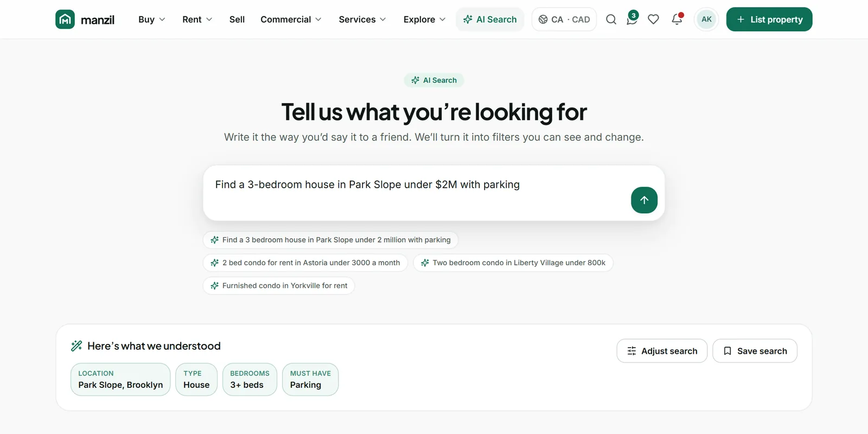Click the AI Search pill above the headline
This screenshot has height=434, width=868.
pyautogui.click(x=434, y=80)
